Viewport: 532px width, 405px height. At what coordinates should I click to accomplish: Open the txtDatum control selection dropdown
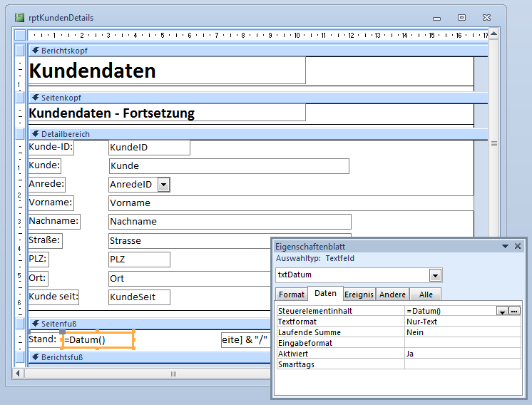[435, 275]
